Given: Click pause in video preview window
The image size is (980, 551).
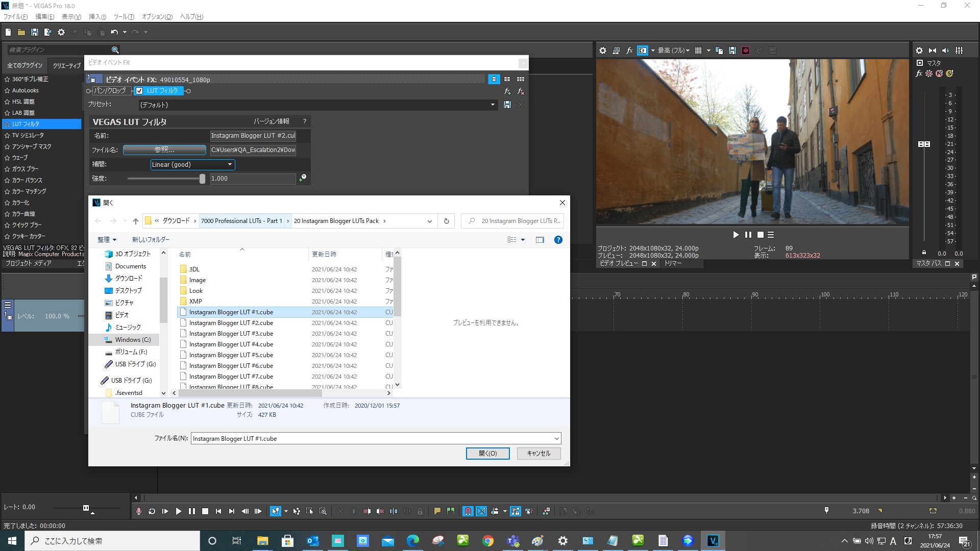Looking at the screenshot, I should 748,235.
